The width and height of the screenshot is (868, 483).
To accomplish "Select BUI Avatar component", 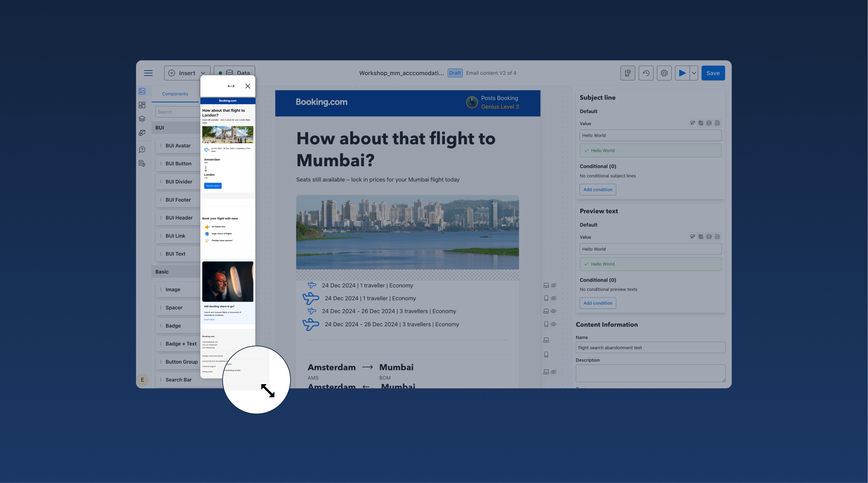I will 178,146.
